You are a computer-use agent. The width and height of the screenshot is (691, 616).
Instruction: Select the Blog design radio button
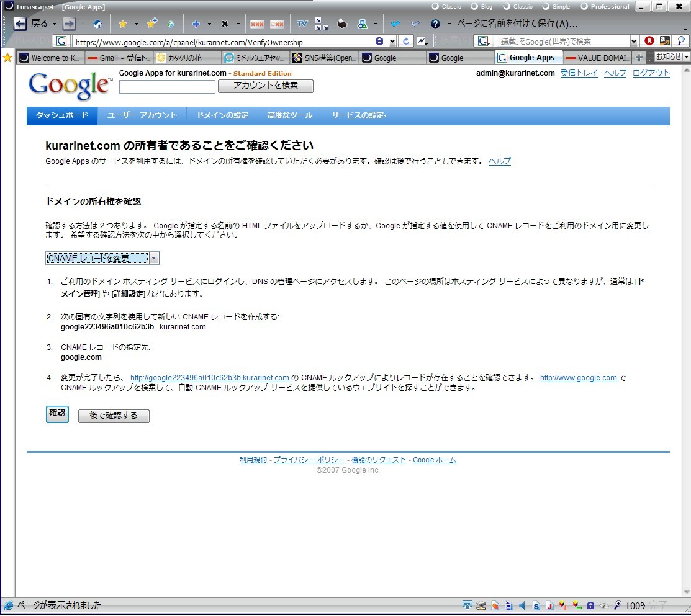[x=474, y=7]
